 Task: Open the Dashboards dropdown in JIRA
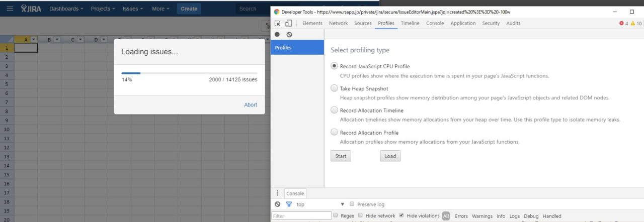click(66, 9)
